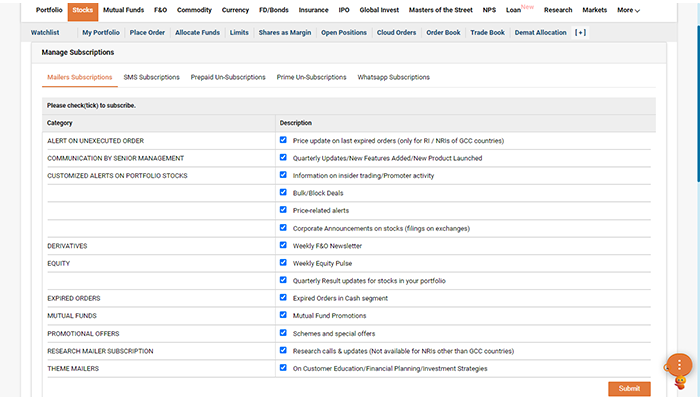Switch to the SMS Subscriptions tab

tap(151, 77)
